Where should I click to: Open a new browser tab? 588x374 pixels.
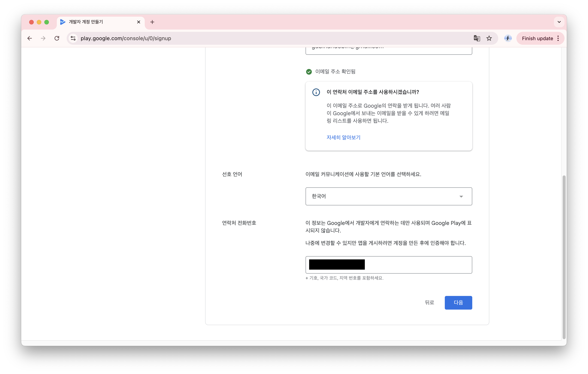pyautogui.click(x=152, y=22)
